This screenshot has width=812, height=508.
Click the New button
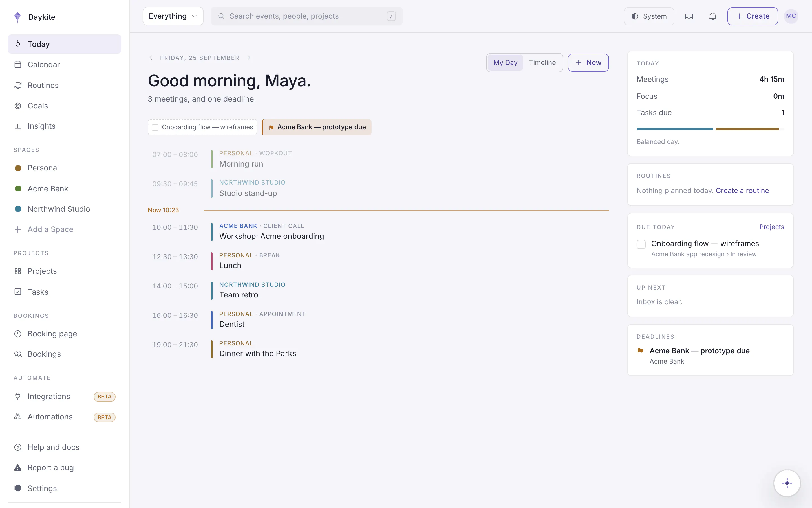588,62
